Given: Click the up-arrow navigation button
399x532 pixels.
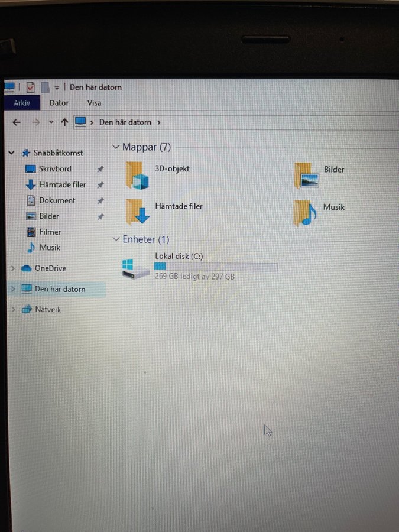Looking at the screenshot, I should 64,122.
